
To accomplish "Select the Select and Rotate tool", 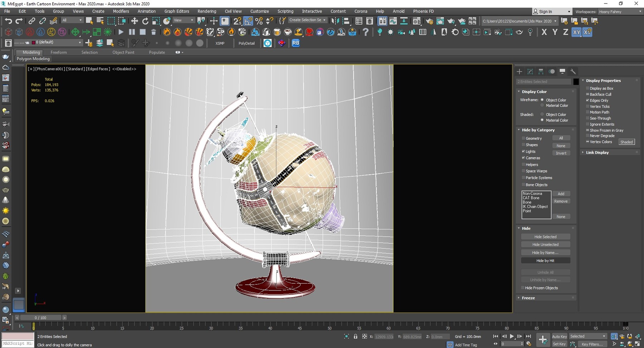I will pos(145,20).
